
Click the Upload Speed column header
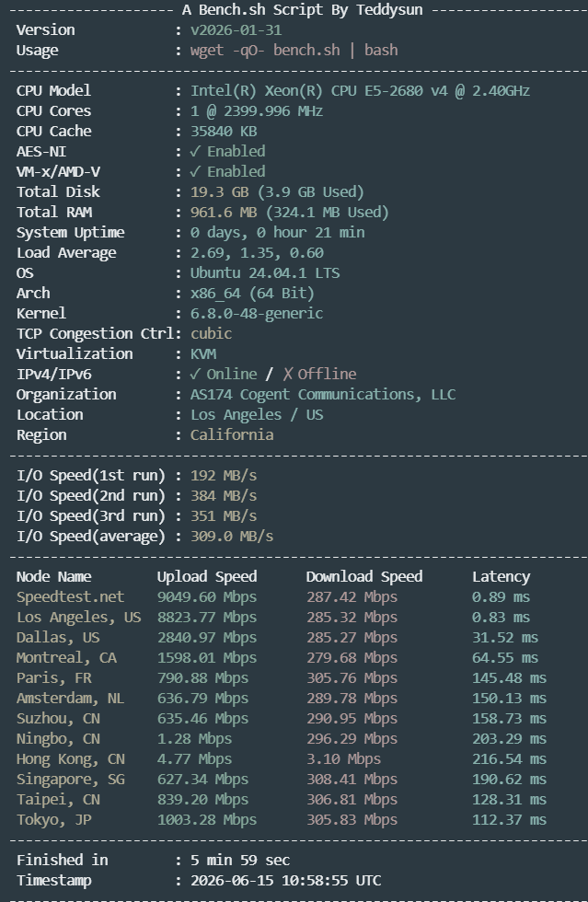207,576
